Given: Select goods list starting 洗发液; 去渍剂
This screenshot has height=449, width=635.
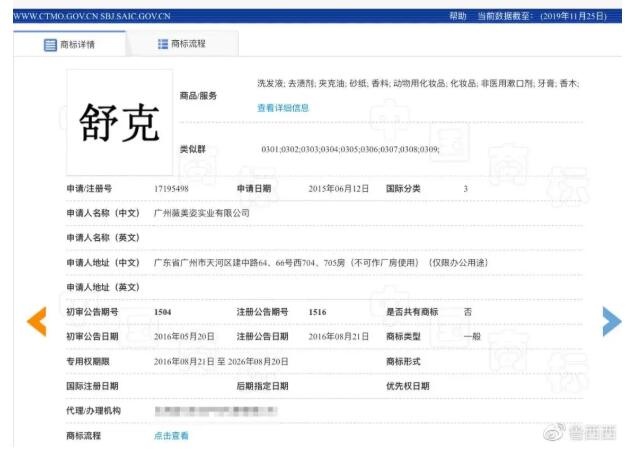Looking at the screenshot, I should [x=418, y=83].
